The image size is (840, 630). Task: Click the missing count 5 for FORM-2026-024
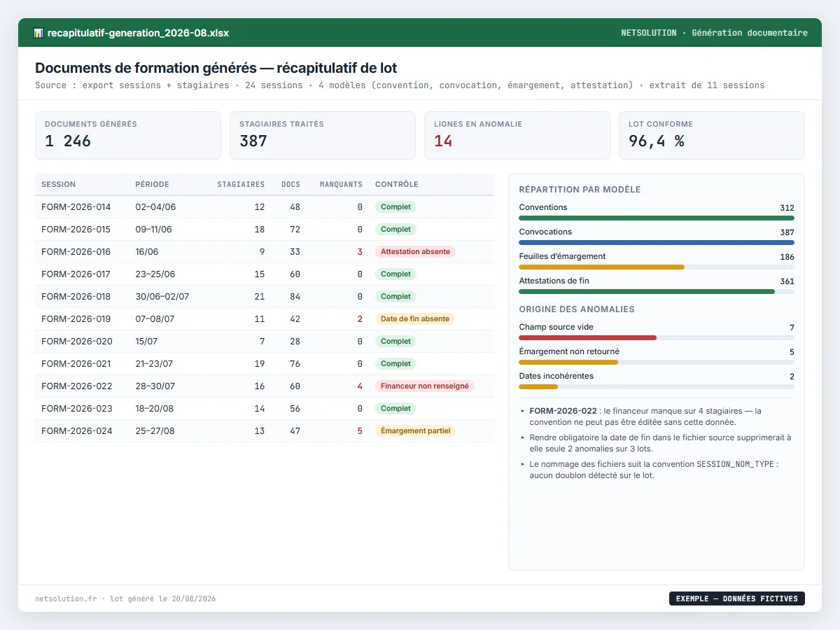tap(360, 431)
